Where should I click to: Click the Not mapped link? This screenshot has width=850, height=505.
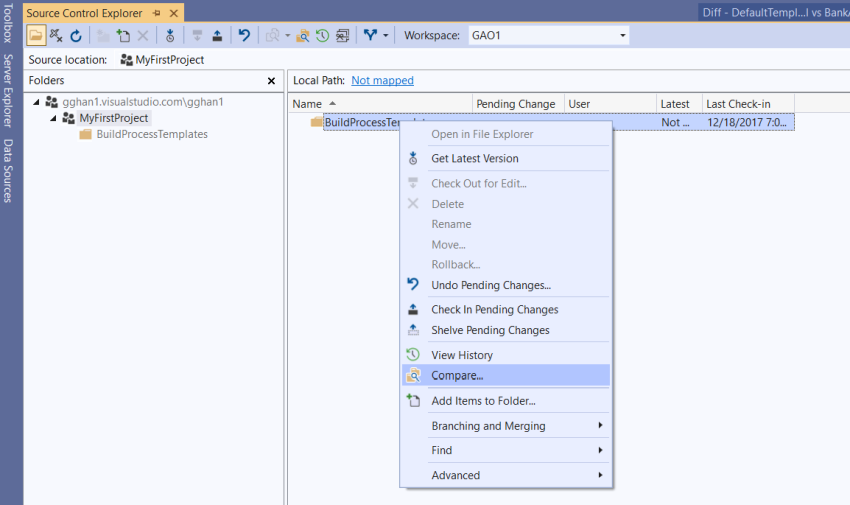[x=382, y=80]
